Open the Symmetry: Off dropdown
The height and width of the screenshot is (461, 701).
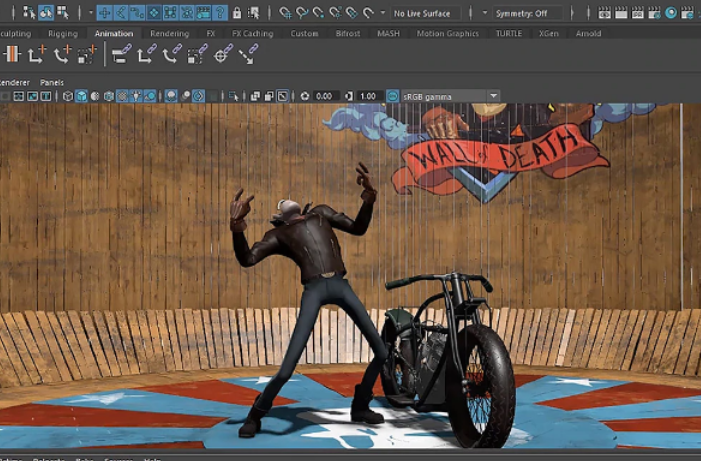point(526,13)
